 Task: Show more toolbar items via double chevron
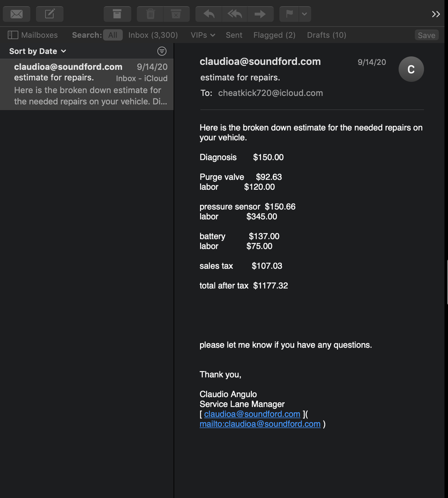(x=436, y=14)
